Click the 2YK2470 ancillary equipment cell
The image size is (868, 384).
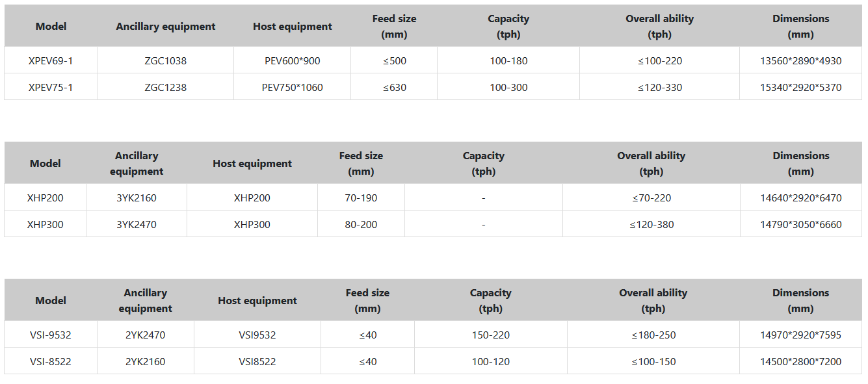tap(145, 335)
